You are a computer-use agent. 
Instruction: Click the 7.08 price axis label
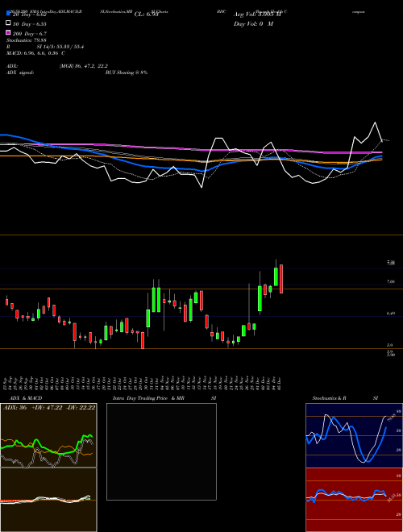click(390, 281)
